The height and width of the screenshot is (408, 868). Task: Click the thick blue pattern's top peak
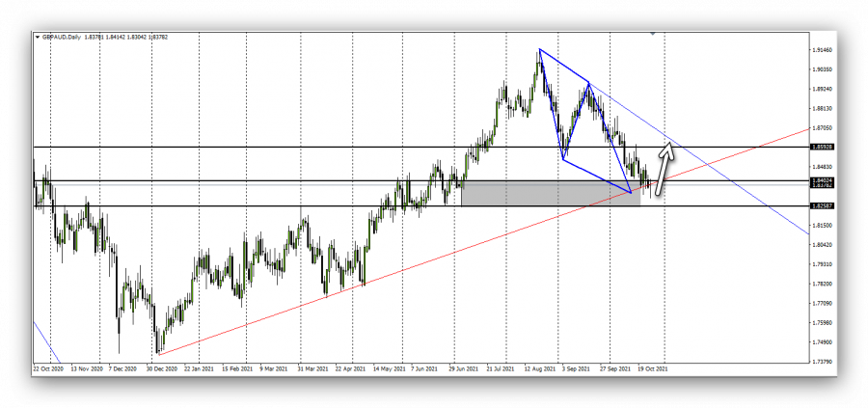539,49
